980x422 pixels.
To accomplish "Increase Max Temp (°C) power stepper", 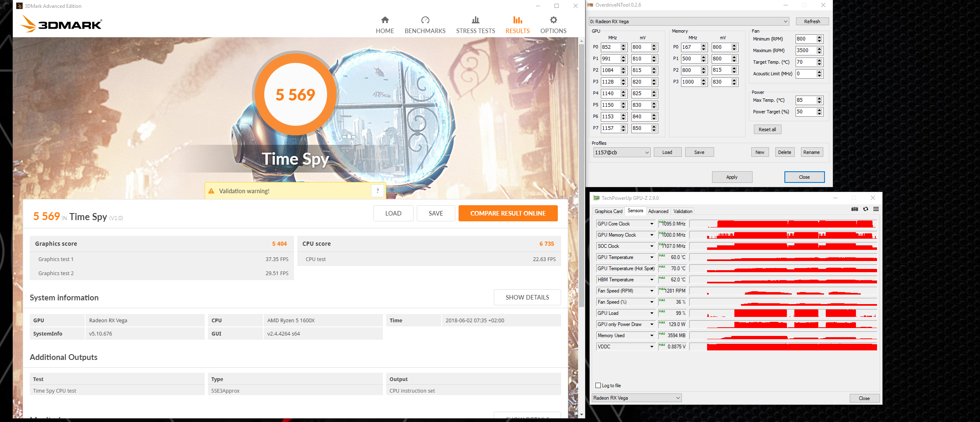I will click(820, 98).
